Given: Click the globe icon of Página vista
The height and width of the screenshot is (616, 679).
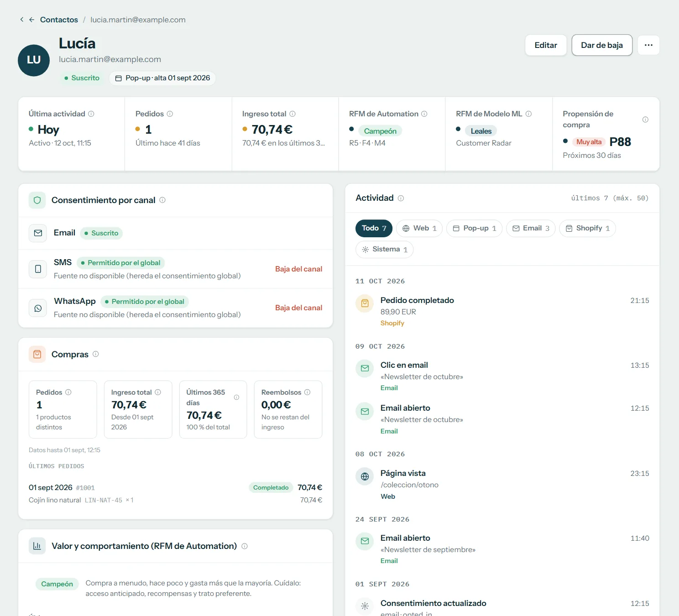Looking at the screenshot, I should [x=365, y=476].
